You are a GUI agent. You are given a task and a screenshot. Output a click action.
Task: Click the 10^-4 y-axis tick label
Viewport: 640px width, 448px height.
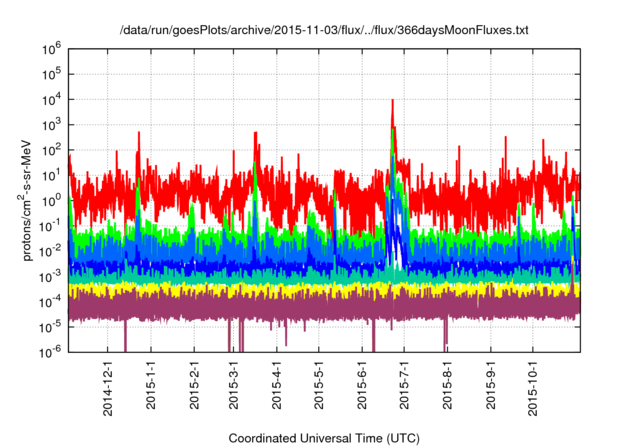(50, 302)
